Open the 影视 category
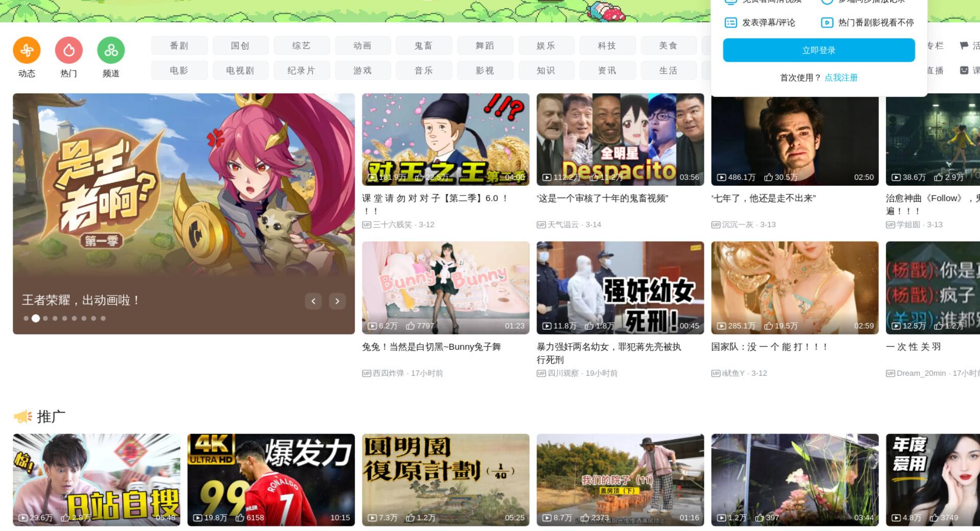The image size is (980, 531). click(x=485, y=70)
